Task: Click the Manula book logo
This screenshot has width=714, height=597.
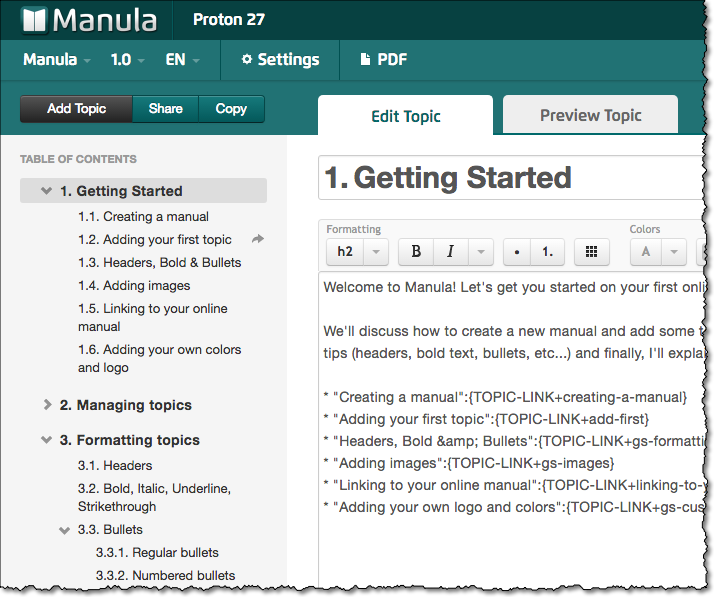Action: (89, 20)
